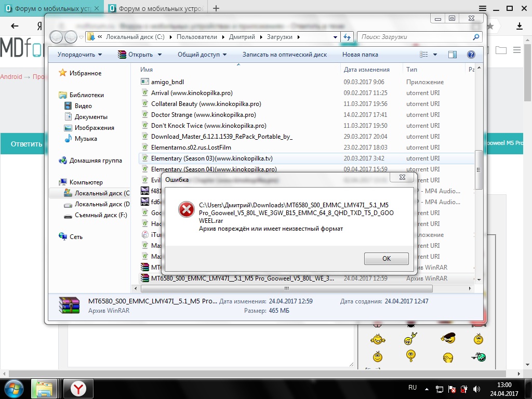Select Документы in the libraries tree
Screen dimensions: 532x399
point(91,117)
